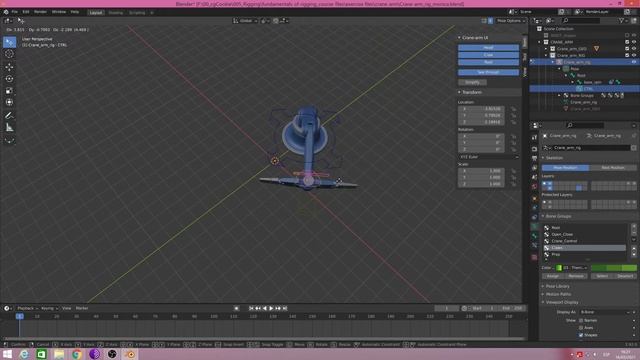Screen dimensions: 640x360
Task: Open the File menu
Action: (x=15, y=12)
